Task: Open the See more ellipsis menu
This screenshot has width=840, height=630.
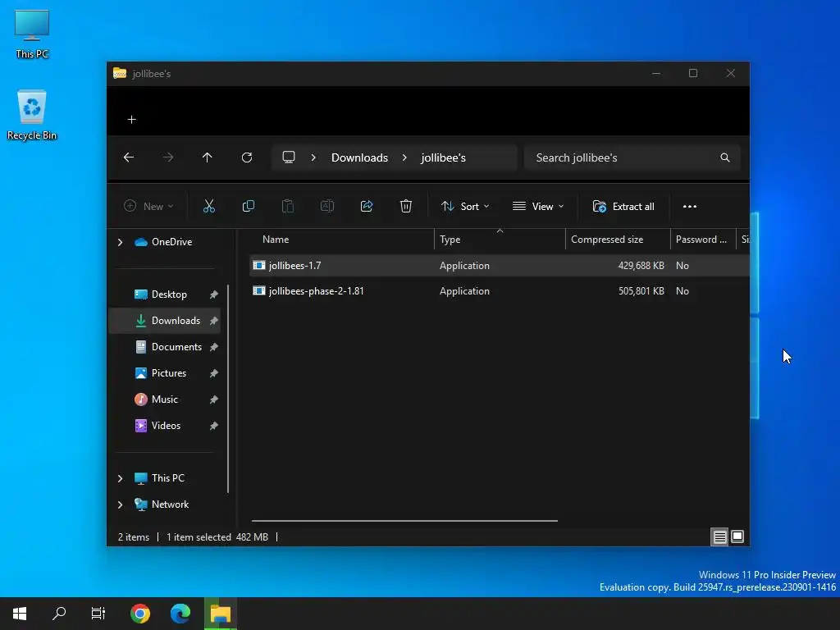Action: (x=690, y=206)
